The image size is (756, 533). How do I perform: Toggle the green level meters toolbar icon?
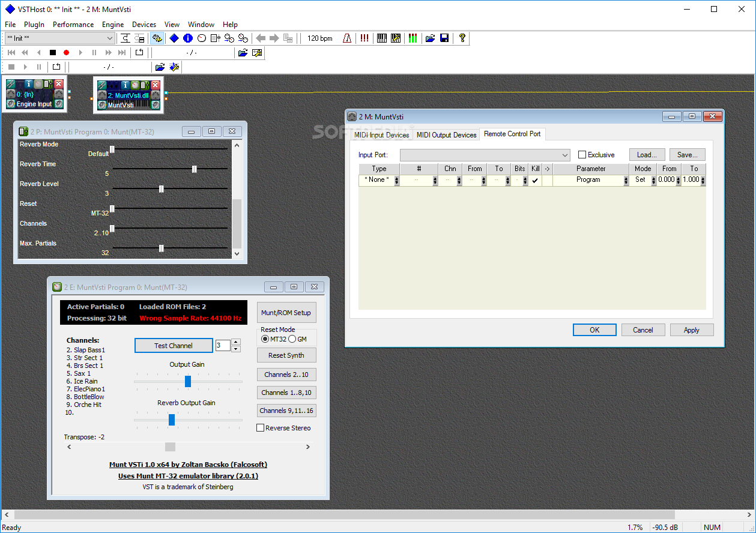coord(413,38)
